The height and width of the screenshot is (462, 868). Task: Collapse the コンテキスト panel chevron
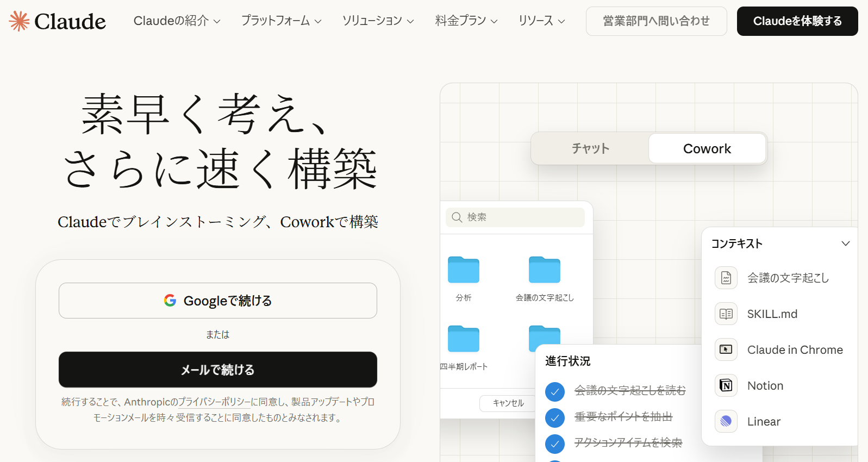point(846,244)
